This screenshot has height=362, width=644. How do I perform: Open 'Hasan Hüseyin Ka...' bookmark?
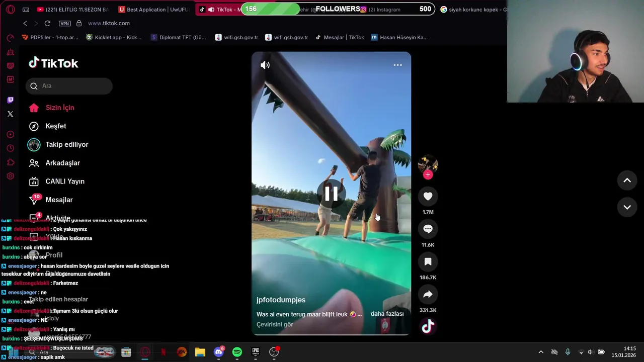[x=399, y=37]
